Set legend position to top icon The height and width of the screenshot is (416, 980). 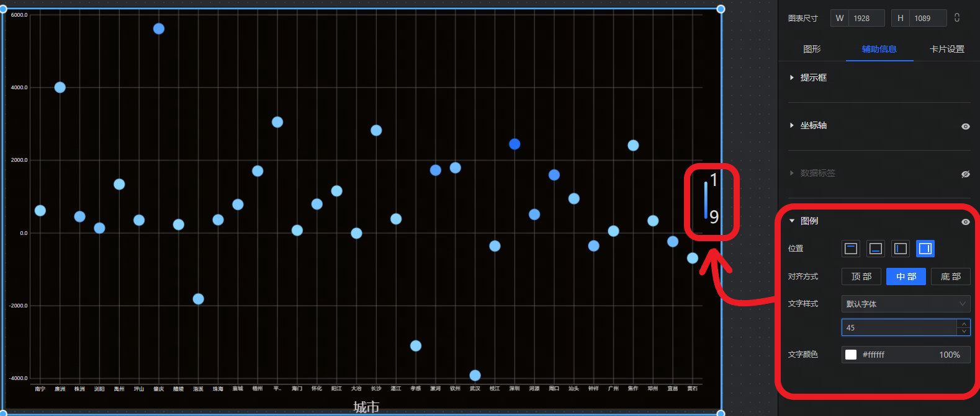tap(851, 249)
